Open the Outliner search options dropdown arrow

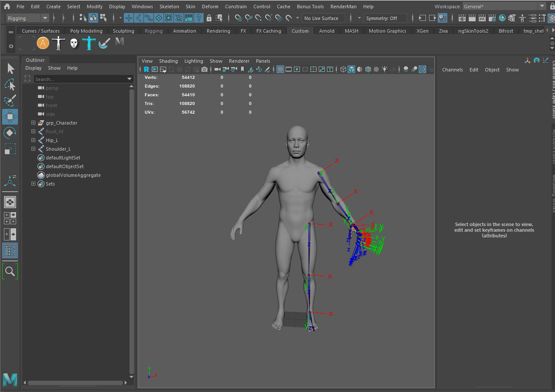pos(129,79)
